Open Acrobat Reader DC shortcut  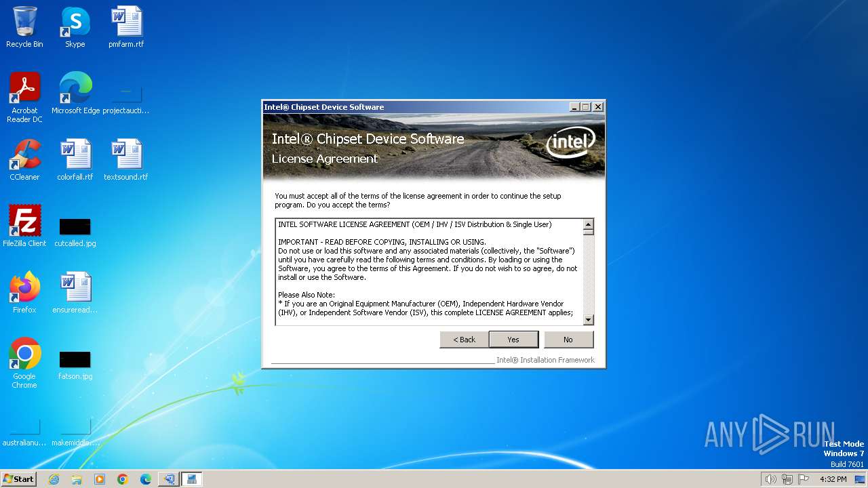point(24,98)
